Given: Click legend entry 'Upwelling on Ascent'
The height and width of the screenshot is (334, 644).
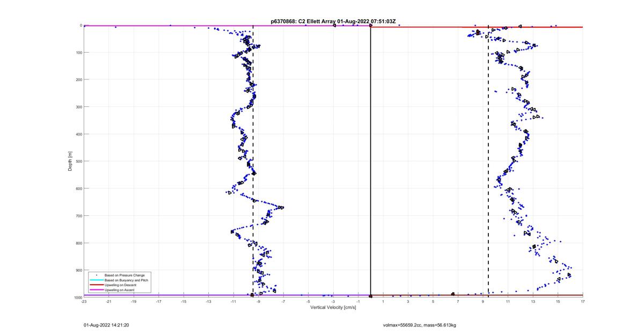Looking at the screenshot, I should pyautogui.click(x=118, y=289).
